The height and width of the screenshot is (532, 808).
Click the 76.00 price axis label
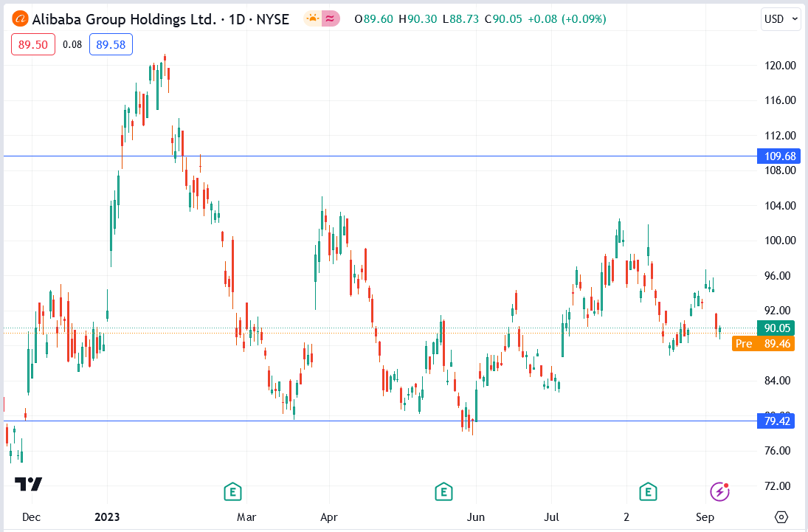[778, 451]
